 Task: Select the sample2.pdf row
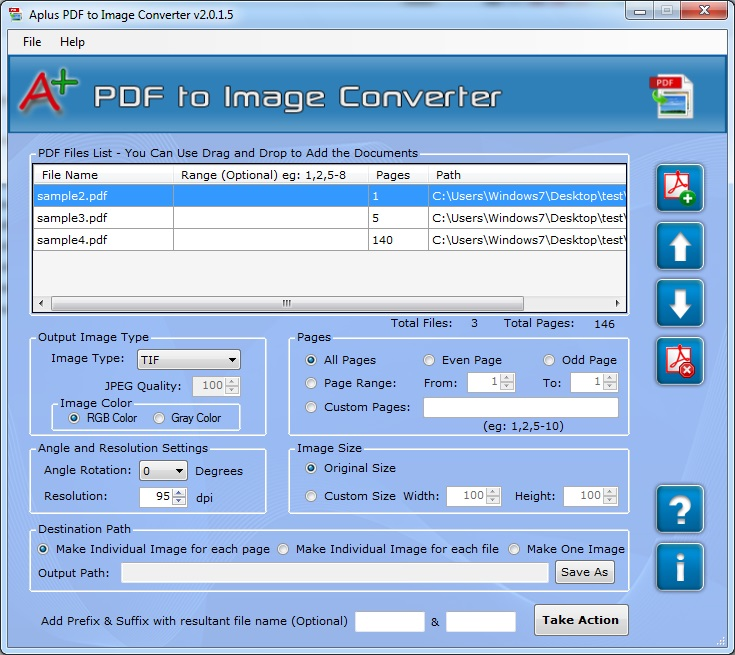click(x=330, y=196)
